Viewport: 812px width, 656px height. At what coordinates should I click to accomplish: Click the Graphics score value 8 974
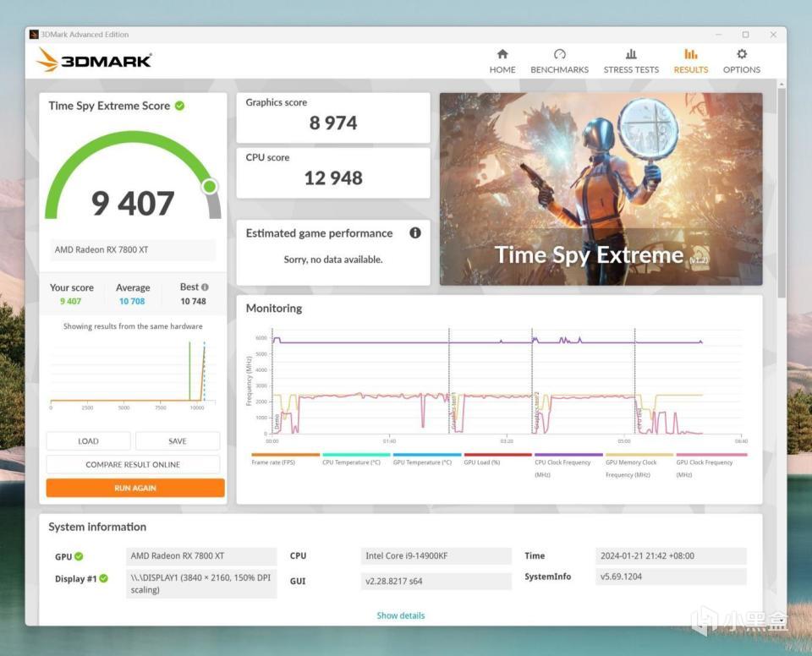click(x=333, y=123)
